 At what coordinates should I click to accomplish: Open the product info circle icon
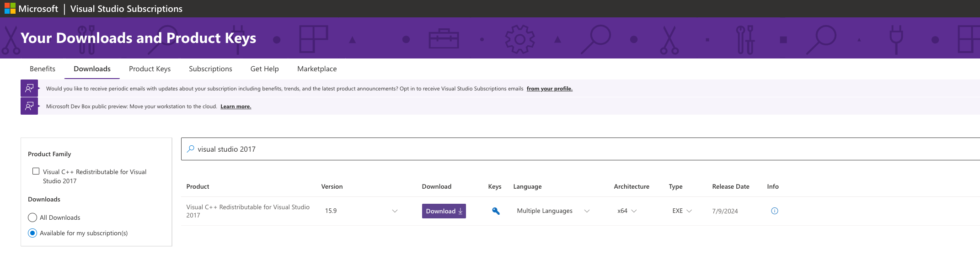(x=775, y=211)
